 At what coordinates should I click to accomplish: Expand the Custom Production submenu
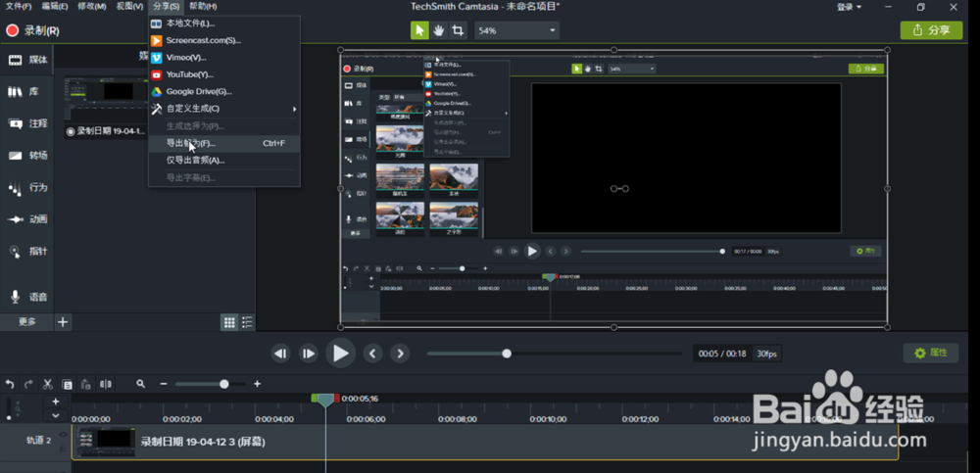[x=224, y=109]
